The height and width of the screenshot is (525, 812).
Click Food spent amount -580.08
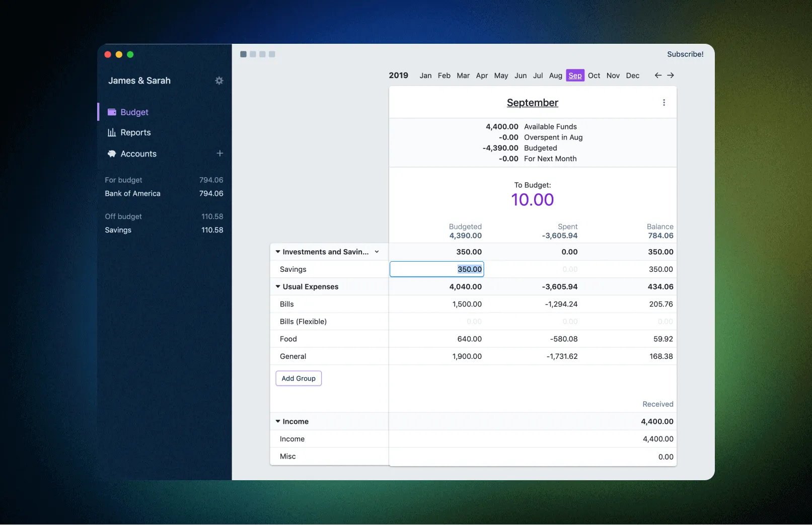(x=564, y=339)
